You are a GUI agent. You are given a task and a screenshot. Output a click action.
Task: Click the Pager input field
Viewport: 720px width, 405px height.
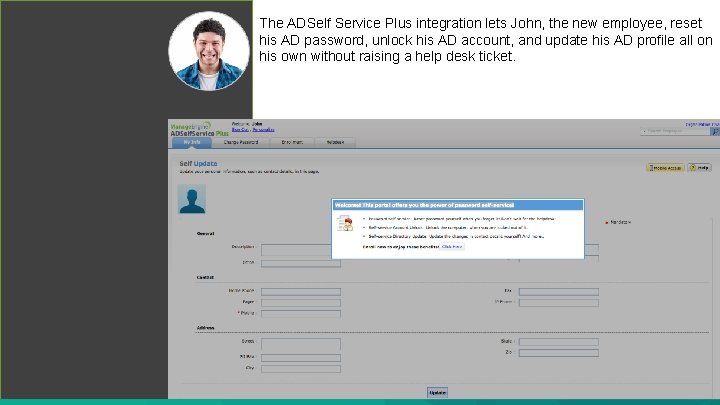(x=301, y=303)
